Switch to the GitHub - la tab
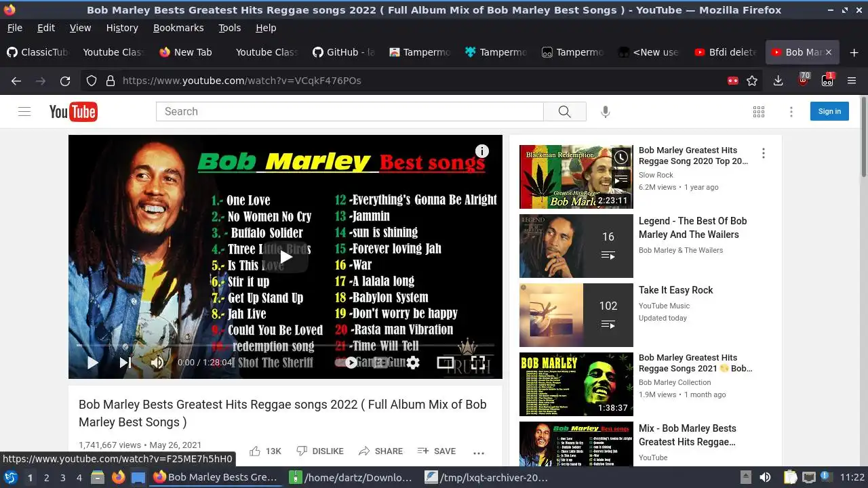Viewport: 868px width, 488px height. (344, 52)
